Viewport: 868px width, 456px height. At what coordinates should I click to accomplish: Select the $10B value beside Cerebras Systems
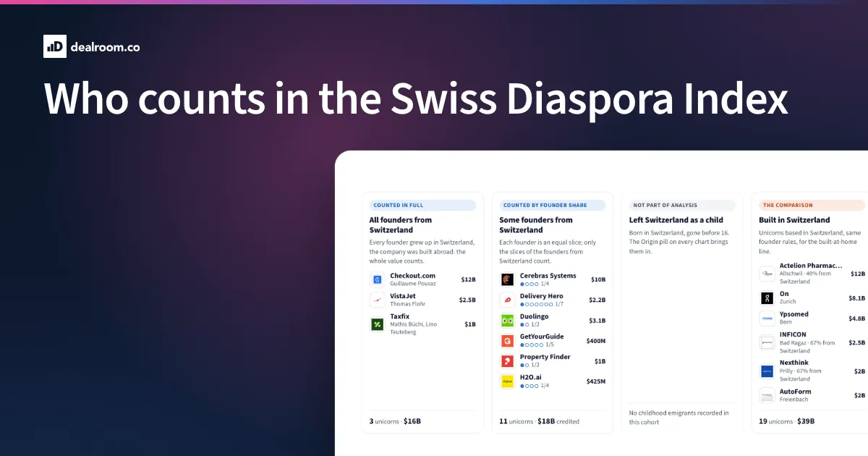click(x=598, y=279)
